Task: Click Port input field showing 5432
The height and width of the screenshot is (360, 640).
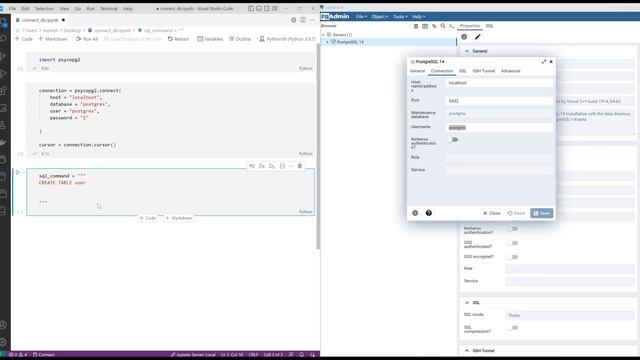Action: pyautogui.click(x=499, y=101)
